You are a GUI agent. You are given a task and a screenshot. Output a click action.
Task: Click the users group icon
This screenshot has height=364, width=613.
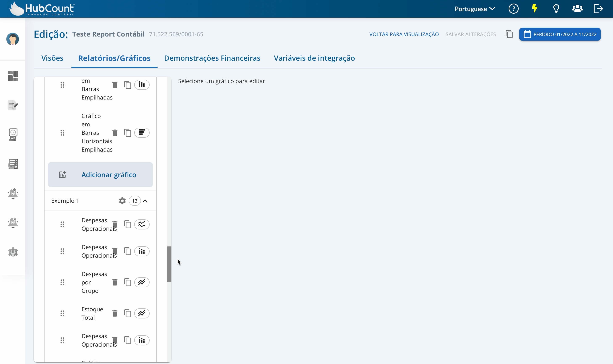pos(577,9)
